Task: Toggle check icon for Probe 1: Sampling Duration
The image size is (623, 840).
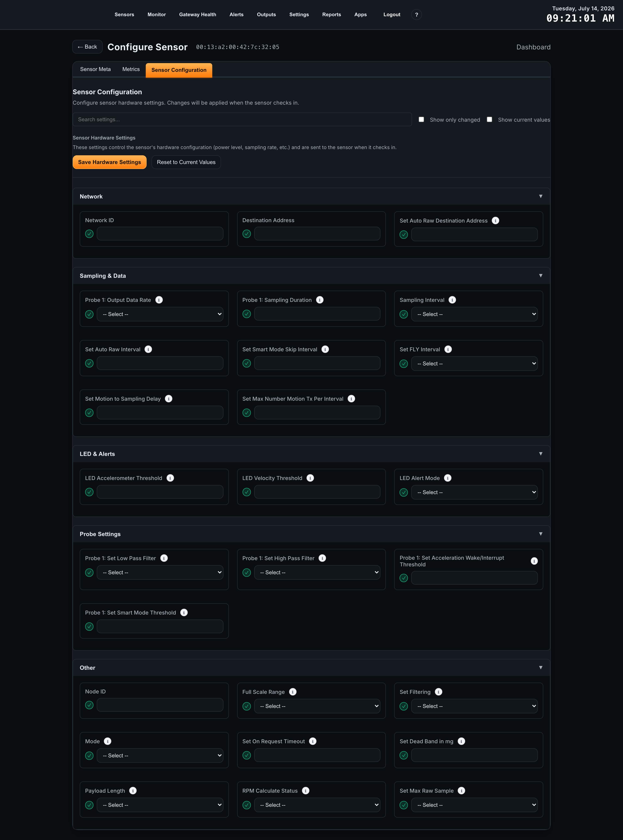Action: pyautogui.click(x=247, y=314)
